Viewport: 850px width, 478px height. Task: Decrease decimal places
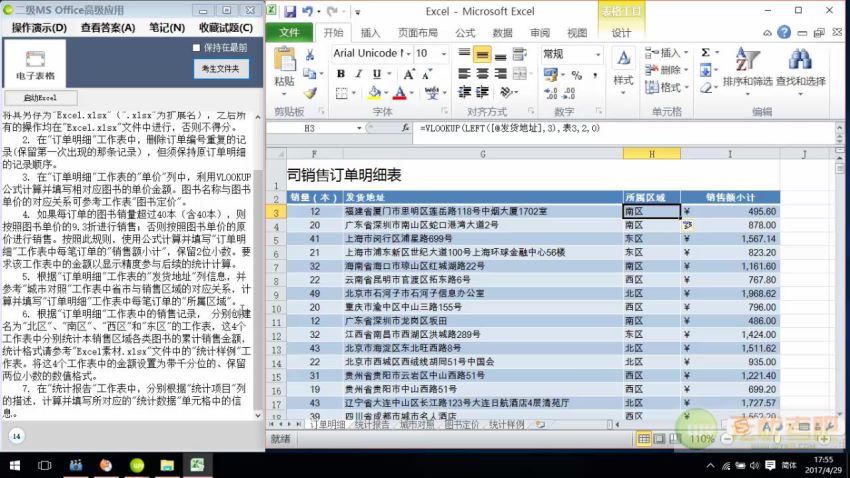(x=569, y=94)
